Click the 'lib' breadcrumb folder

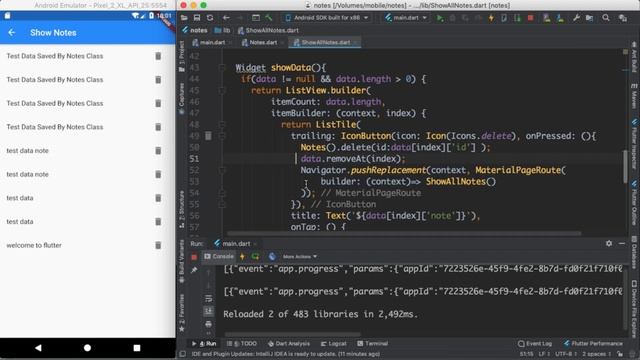click(x=222, y=30)
